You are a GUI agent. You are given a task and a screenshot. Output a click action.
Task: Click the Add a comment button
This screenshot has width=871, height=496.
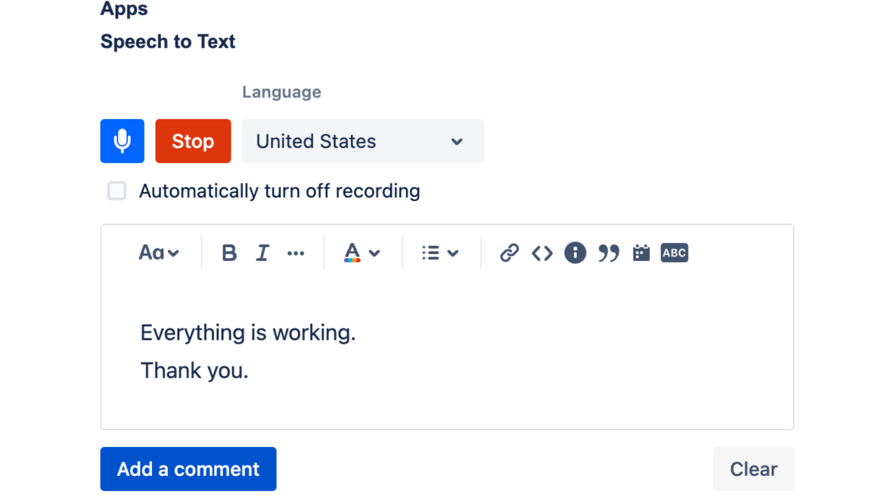pos(188,469)
